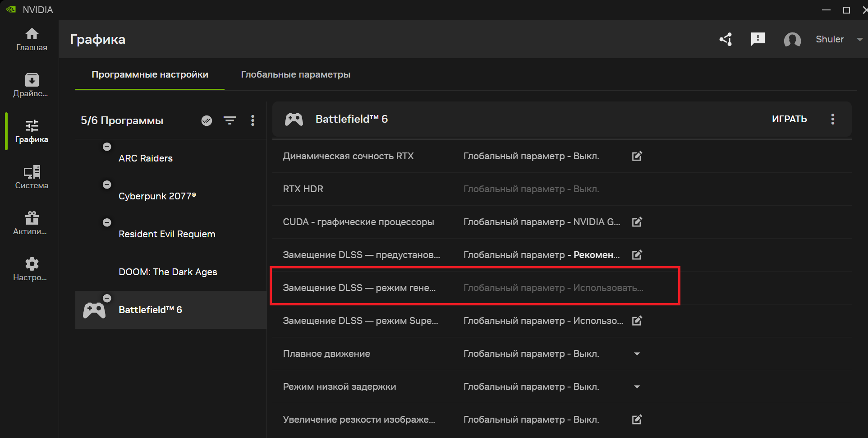
Task: Open the Плавное движение dropdown
Action: (637, 354)
